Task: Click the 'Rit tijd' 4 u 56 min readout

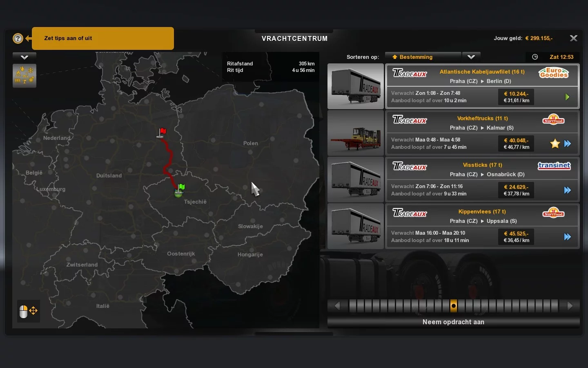Action: 271,70
